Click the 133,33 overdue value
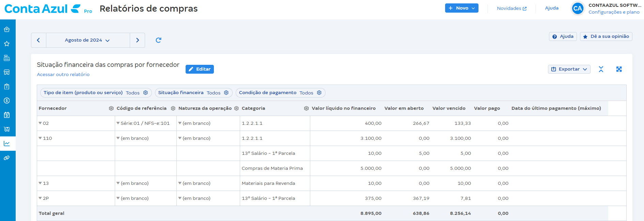The height and width of the screenshot is (221, 644). tap(462, 123)
